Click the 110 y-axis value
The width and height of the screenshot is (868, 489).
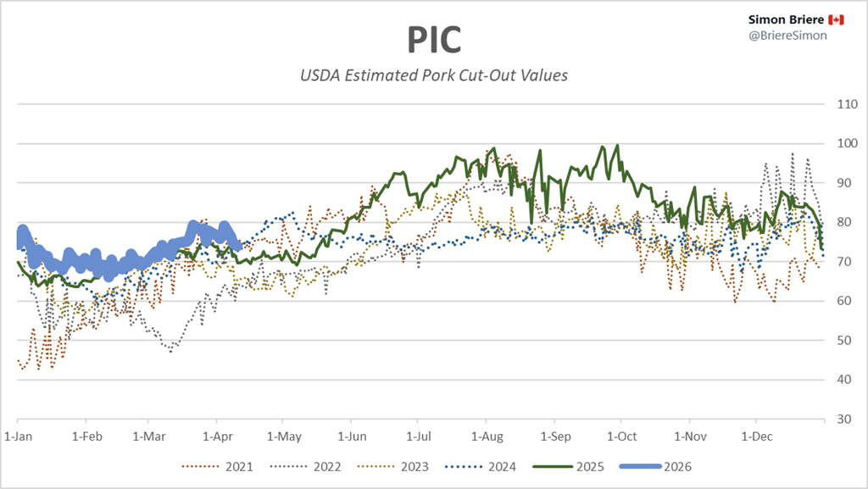point(845,104)
